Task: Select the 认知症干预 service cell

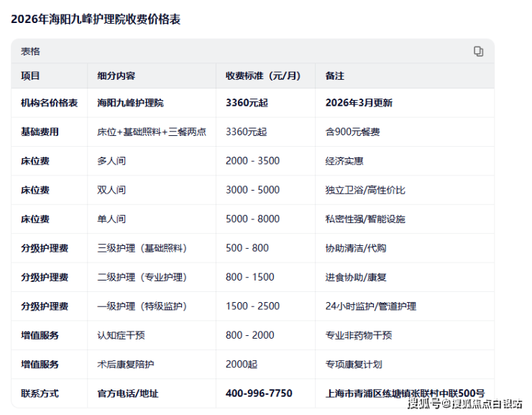Action: click(121, 335)
